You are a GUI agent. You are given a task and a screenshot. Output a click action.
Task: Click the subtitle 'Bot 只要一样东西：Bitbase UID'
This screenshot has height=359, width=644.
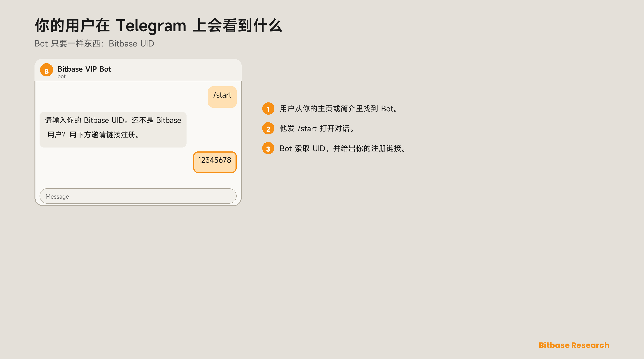coord(94,43)
